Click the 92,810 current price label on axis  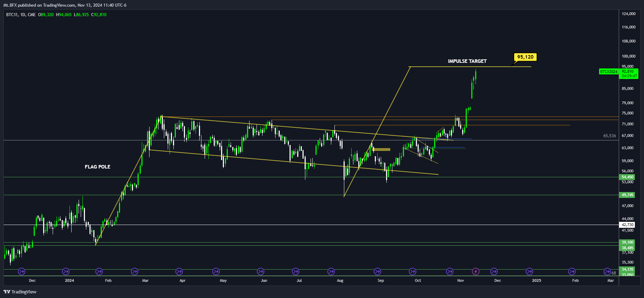[x=628, y=71]
